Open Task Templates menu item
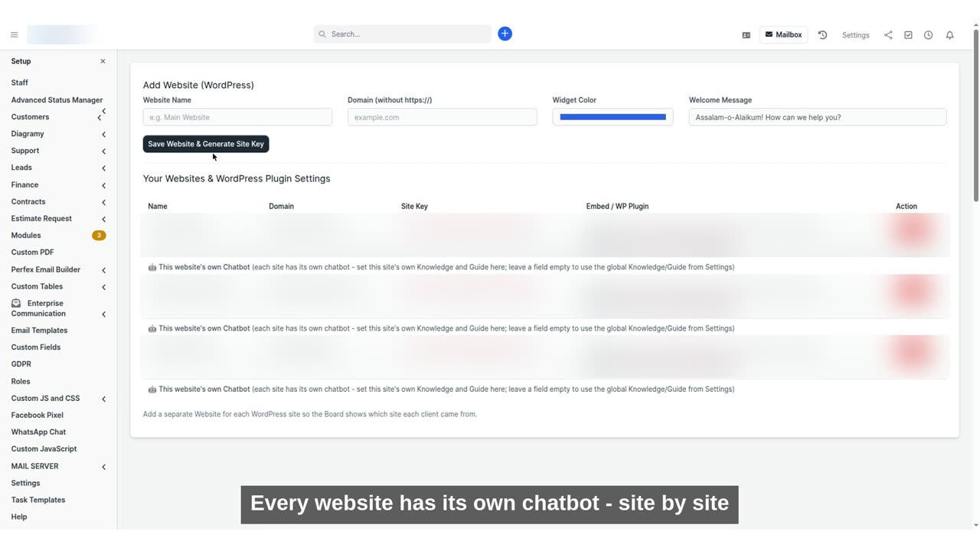The width and height of the screenshot is (980, 551). tap(38, 500)
